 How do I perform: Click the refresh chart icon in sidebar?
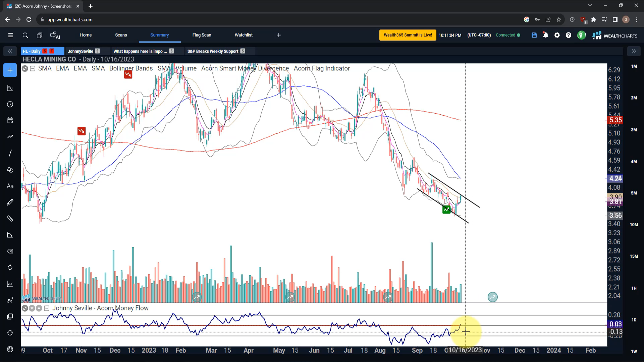(x=10, y=267)
